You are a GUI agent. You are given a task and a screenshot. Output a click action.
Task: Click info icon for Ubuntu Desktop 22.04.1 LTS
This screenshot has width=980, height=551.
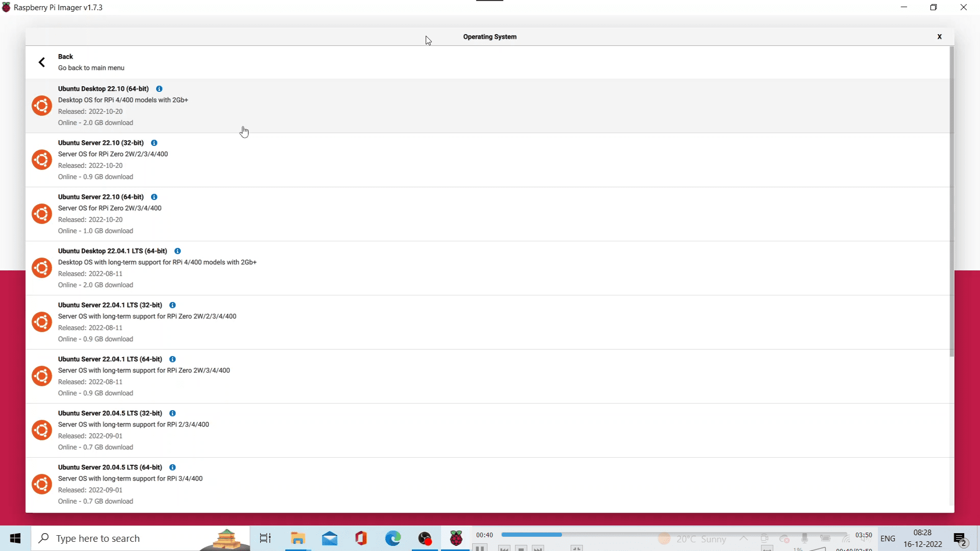[178, 251]
